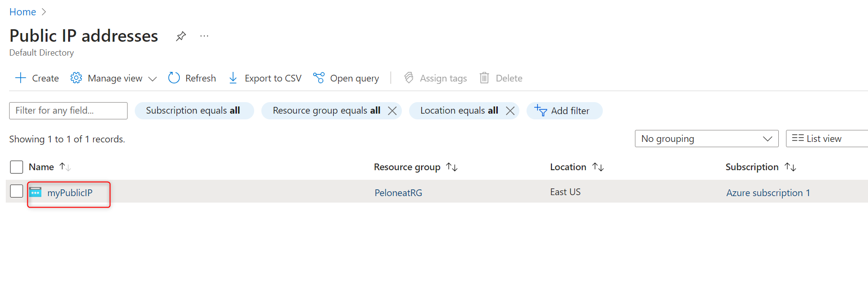The image size is (868, 291).
Task: Click the Refresh icon
Action: click(x=174, y=78)
